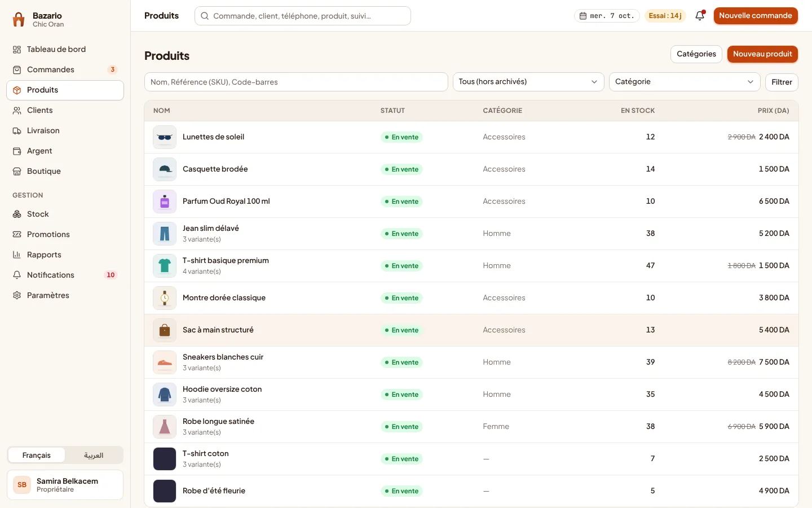Go to Notifications in the sidebar

pyautogui.click(x=65, y=275)
